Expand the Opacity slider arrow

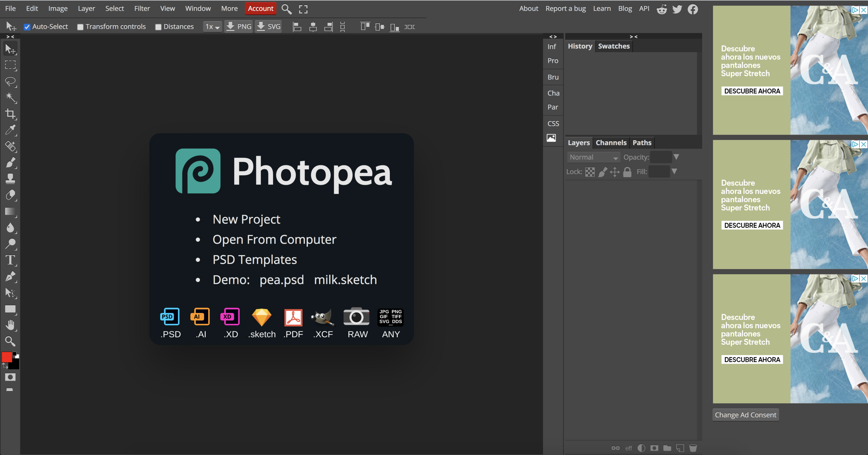(676, 157)
